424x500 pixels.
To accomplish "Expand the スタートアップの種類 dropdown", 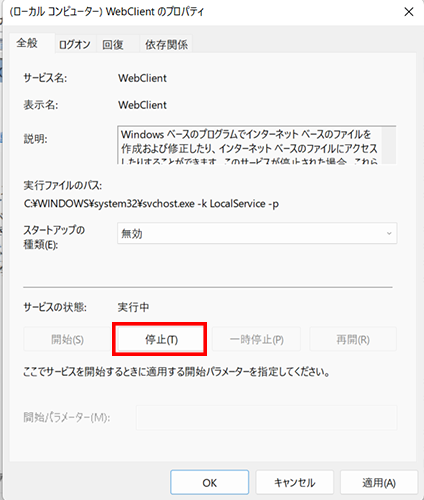I will pos(257,233).
